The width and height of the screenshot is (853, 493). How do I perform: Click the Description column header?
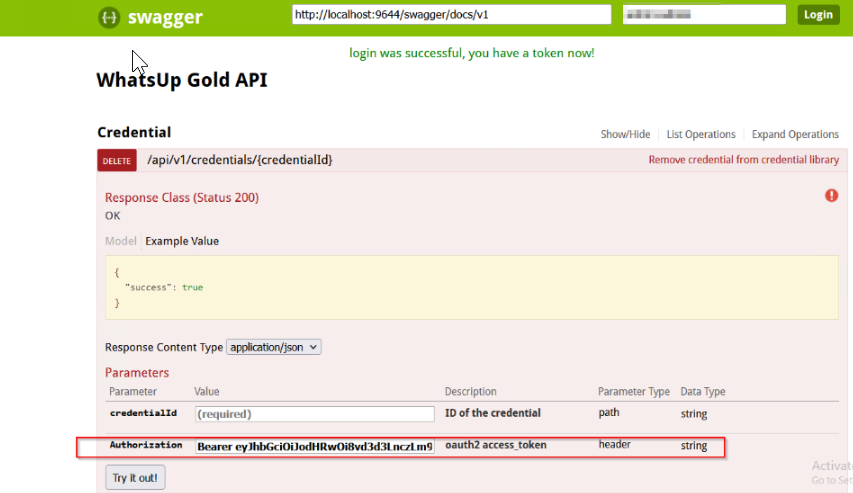pyautogui.click(x=471, y=392)
